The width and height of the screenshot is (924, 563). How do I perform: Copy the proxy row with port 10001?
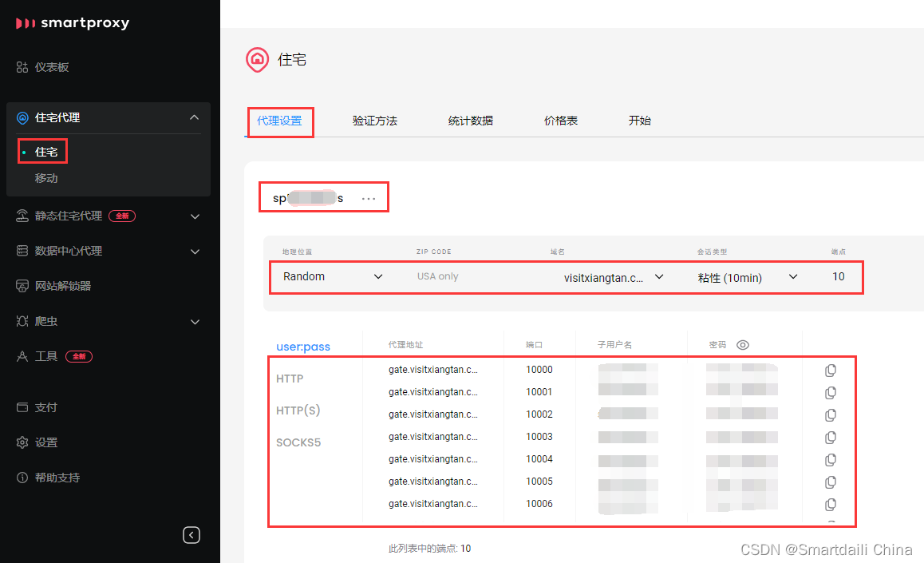pos(831,393)
